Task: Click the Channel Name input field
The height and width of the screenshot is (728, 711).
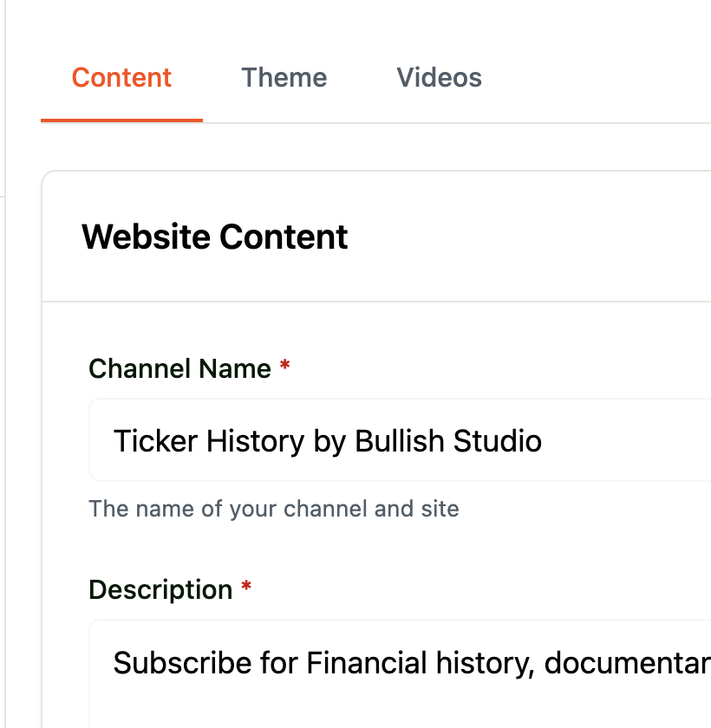Action: [347, 440]
